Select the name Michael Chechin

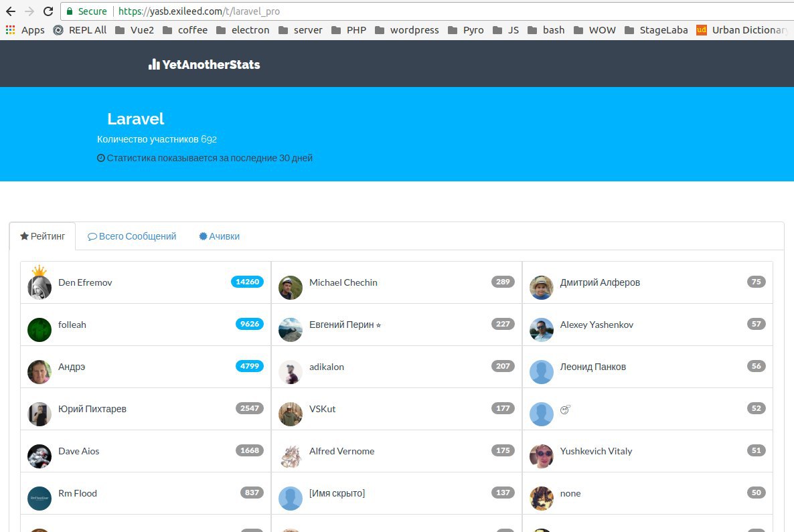(343, 282)
